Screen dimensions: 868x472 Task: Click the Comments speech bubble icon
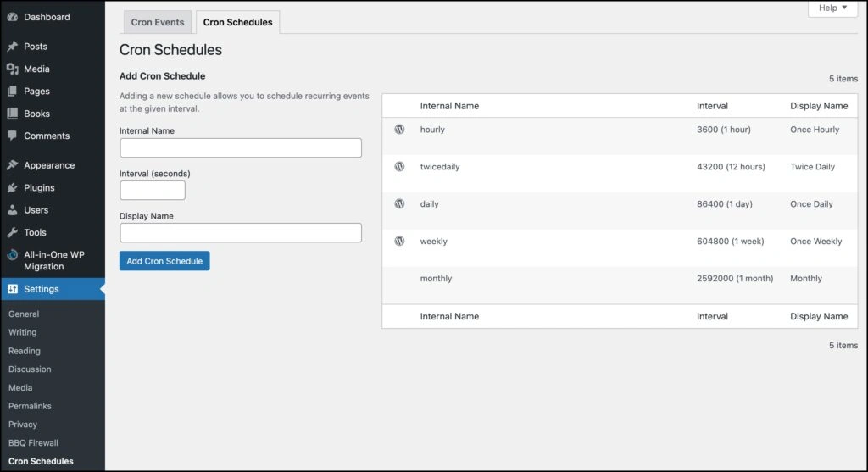(x=12, y=136)
